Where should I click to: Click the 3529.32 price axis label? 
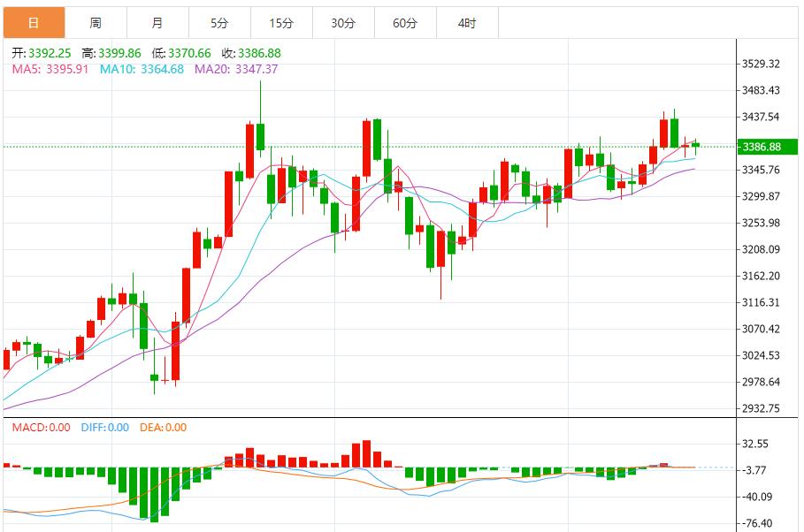tap(761, 64)
